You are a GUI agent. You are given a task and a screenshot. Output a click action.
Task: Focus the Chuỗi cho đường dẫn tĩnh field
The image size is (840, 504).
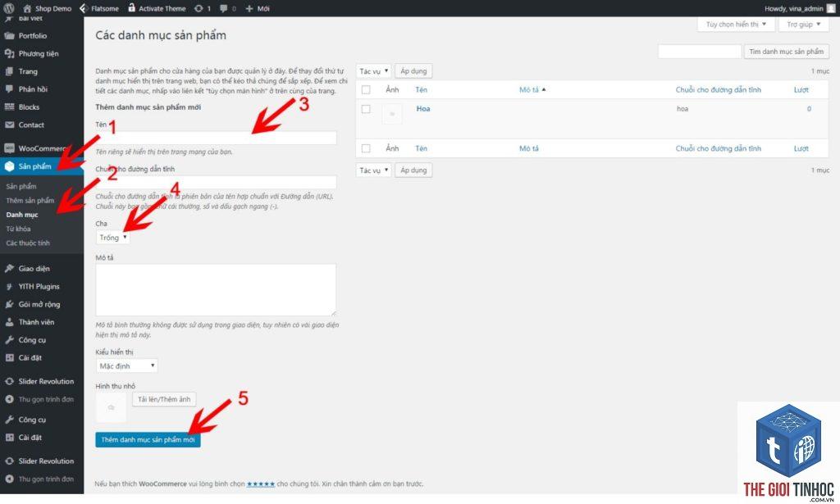(x=216, y=182)
